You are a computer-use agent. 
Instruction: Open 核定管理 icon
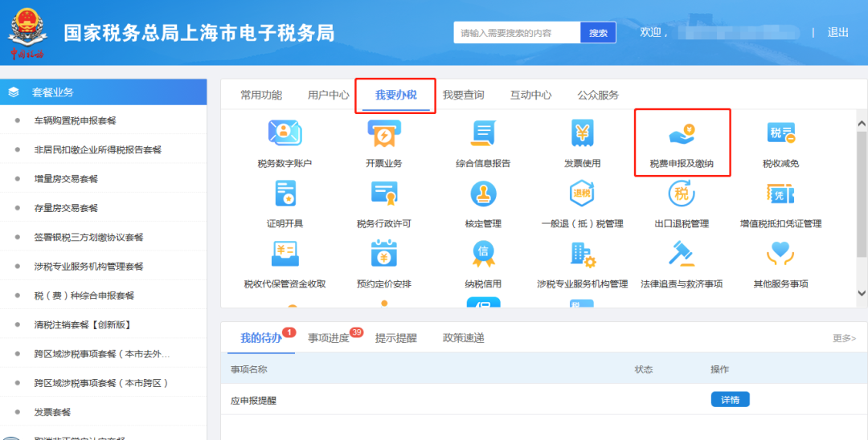pyautogui.click(x=483, y=194)
